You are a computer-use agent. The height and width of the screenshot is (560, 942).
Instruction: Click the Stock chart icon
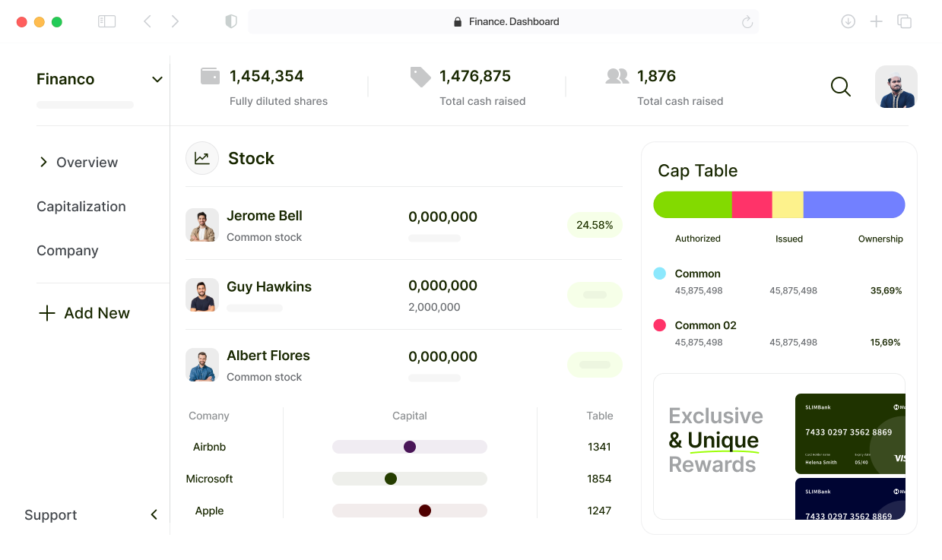click(x=202, y=158)
